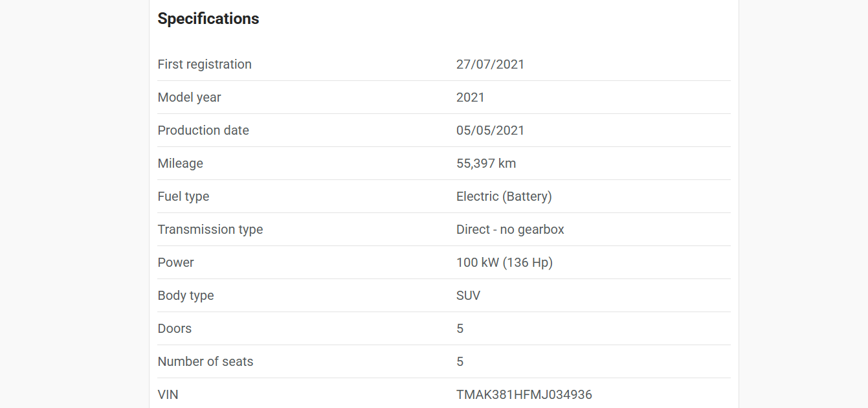The width and height of the screenshot is (868, 408).
Task: Click the 05/05/2021 production date value
Action: 491,130
